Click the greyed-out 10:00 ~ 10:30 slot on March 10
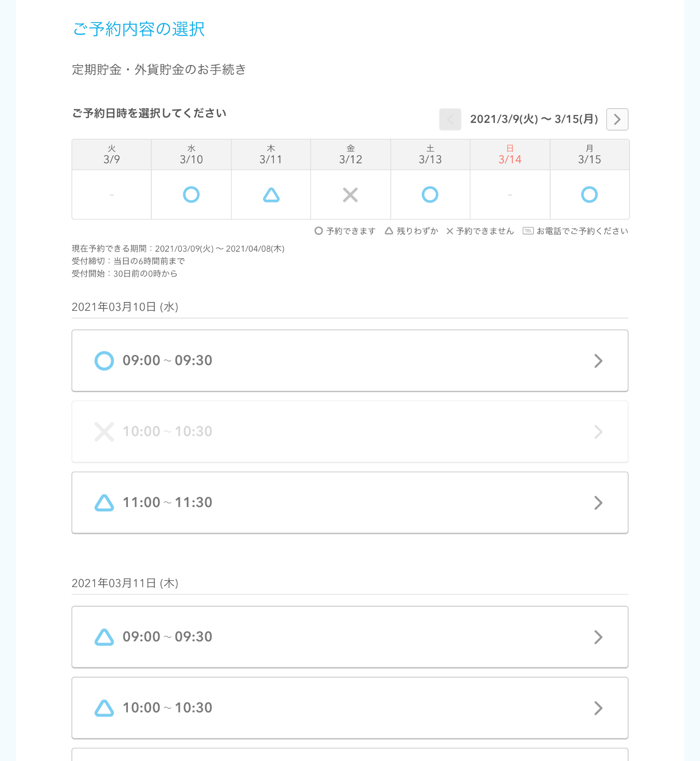 tap(350, 432)
